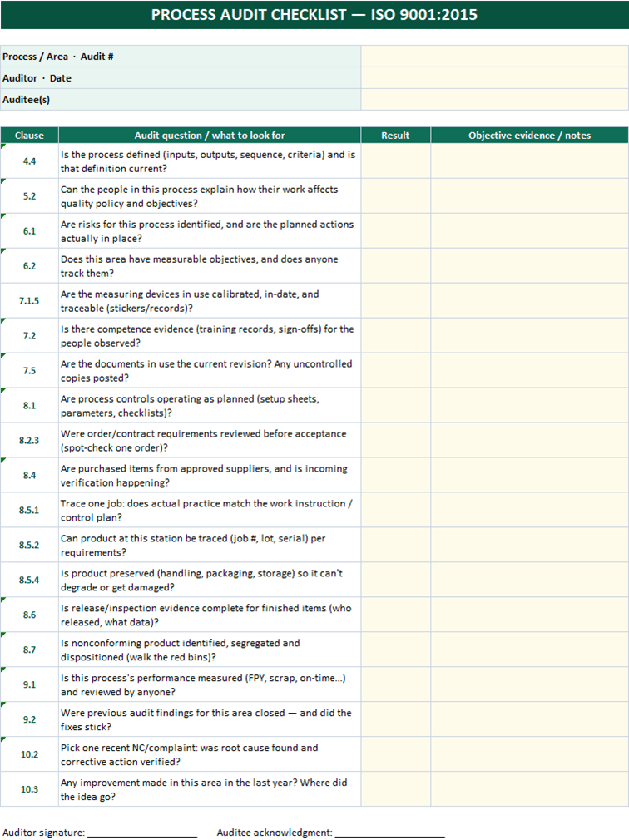Click clause cell 8.5.2
Image resolution: width=629 pixels, height=840 pixels.
coord(29,544)
